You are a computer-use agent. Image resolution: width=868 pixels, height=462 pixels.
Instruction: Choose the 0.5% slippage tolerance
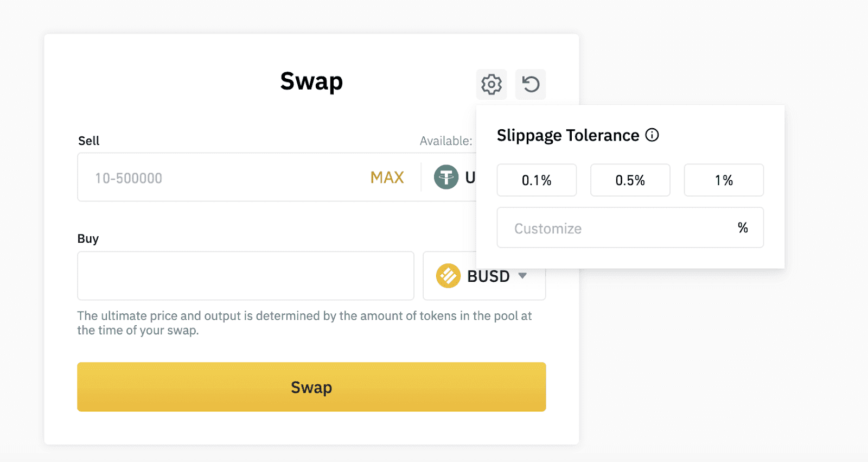point(630,180)
